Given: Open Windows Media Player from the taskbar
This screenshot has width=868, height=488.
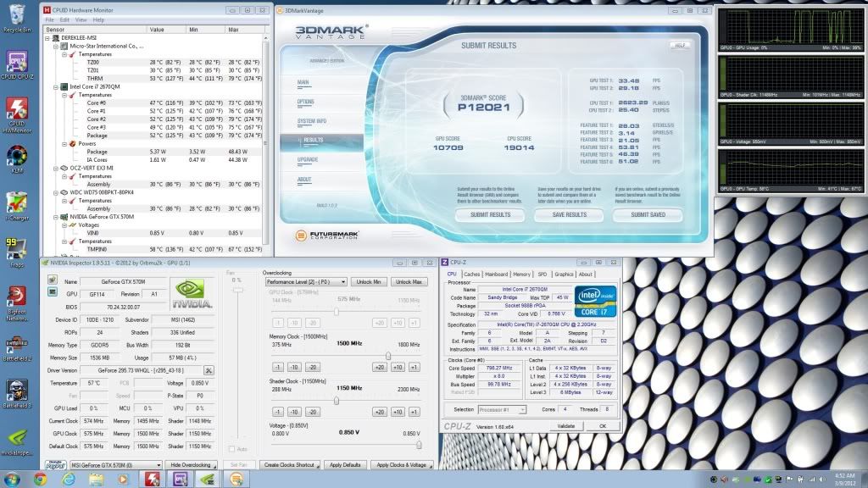Looking at the screenshot, I should pyautogui.click(x=123, y=480).
